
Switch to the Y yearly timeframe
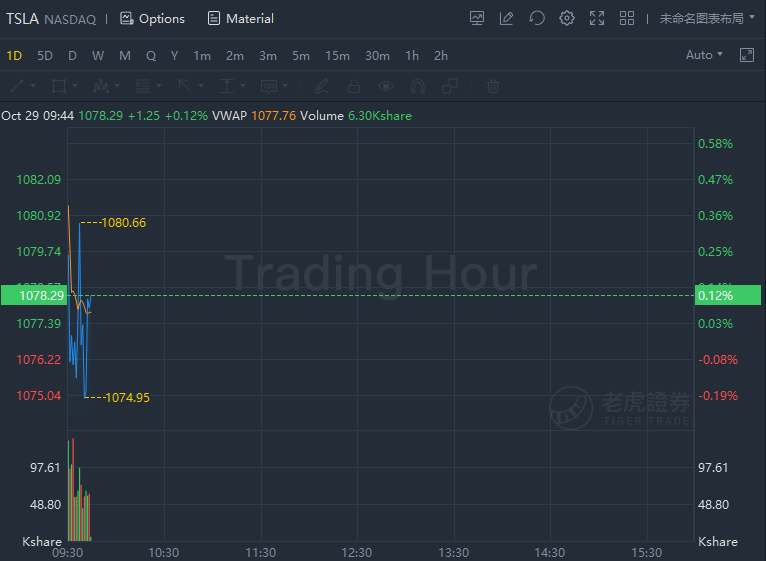coord(174,56)
